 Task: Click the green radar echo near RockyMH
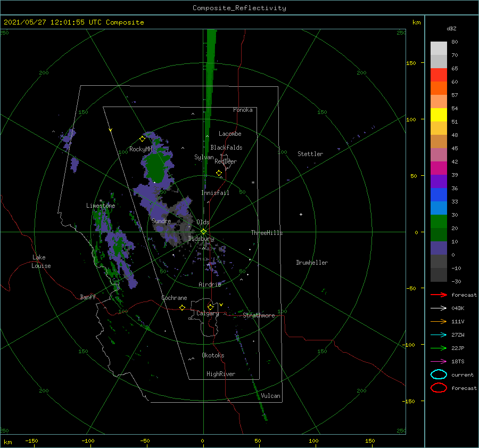(x=156, y=168)
